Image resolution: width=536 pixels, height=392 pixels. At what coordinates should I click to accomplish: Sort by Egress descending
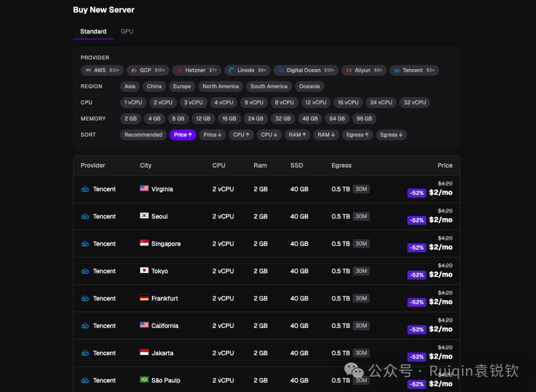(x=392, y=134)
